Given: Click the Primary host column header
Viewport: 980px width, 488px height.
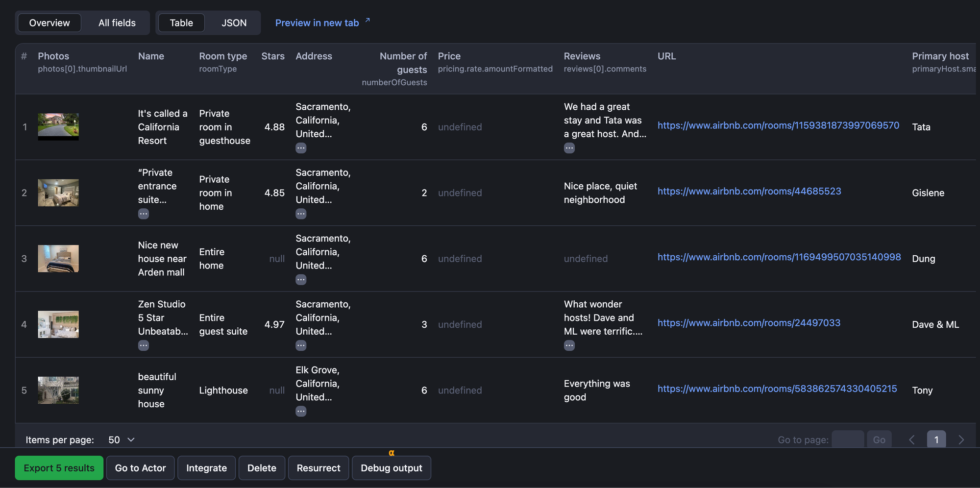Looking at the screenshot, I should pos(940,56).
